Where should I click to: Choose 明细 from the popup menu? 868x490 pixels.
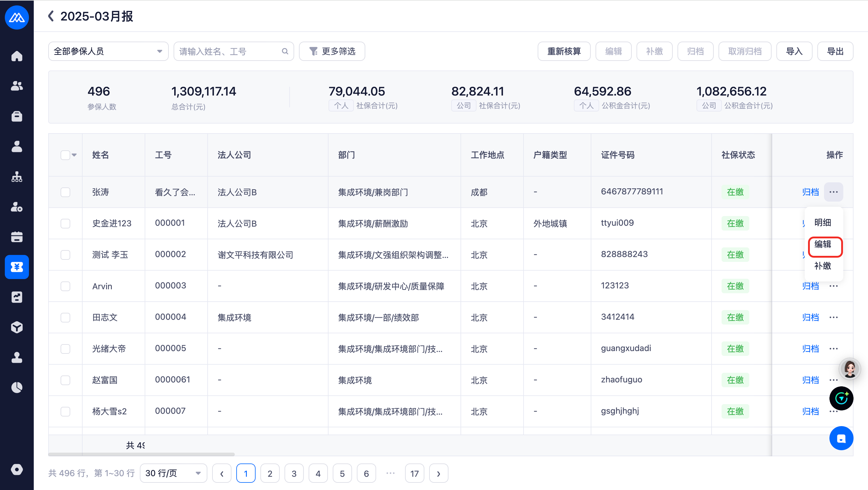click(x=822, y=222)
